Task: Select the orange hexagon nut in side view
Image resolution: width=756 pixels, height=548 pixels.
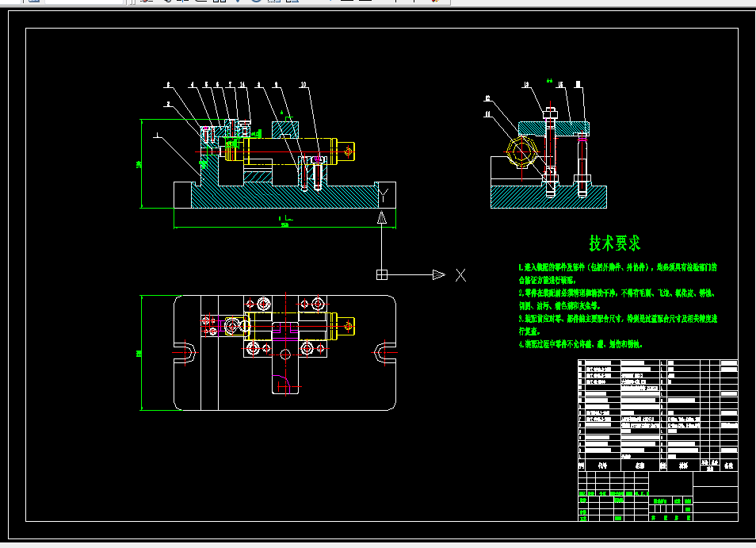Action: click(x=523, y=151)
